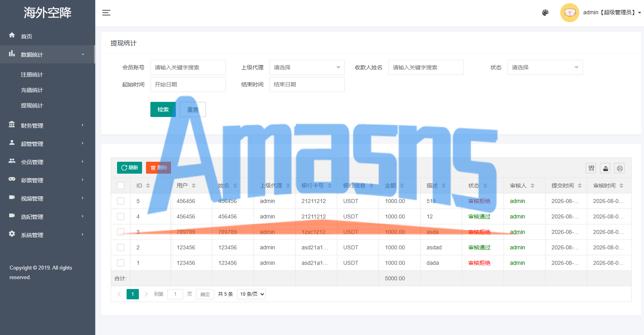Open 注册统计 submenu item
The width and height of the screenshot is (644, 335).
coord(32,75)
